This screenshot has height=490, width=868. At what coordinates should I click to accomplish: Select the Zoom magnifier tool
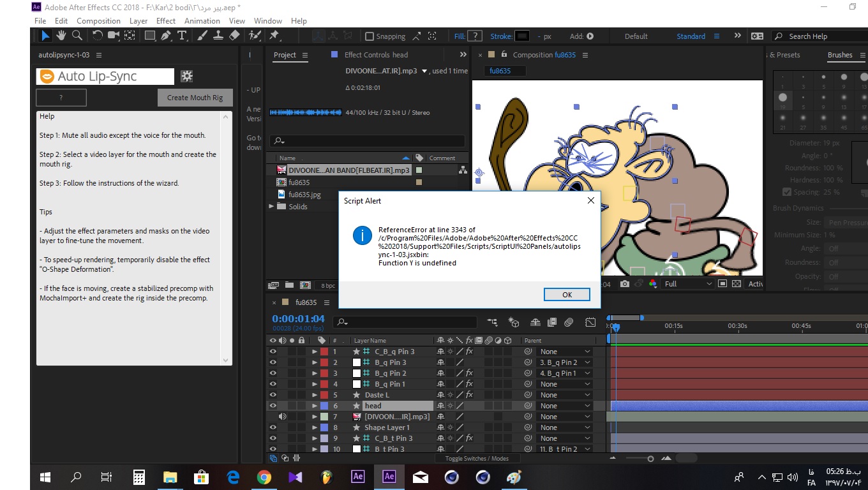point(77,36)
